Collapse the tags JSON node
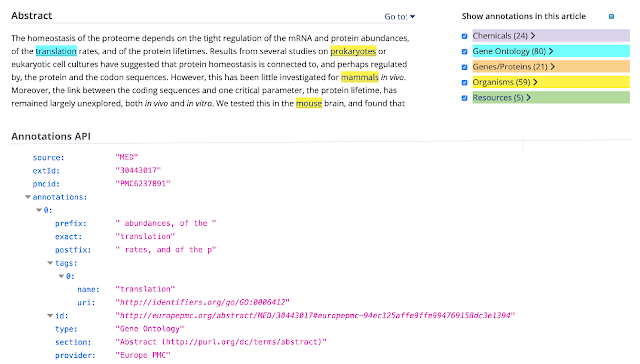Image resolution: width=640 pixels, height=364 pixels. pyautogui.click(x=50, y=263)
